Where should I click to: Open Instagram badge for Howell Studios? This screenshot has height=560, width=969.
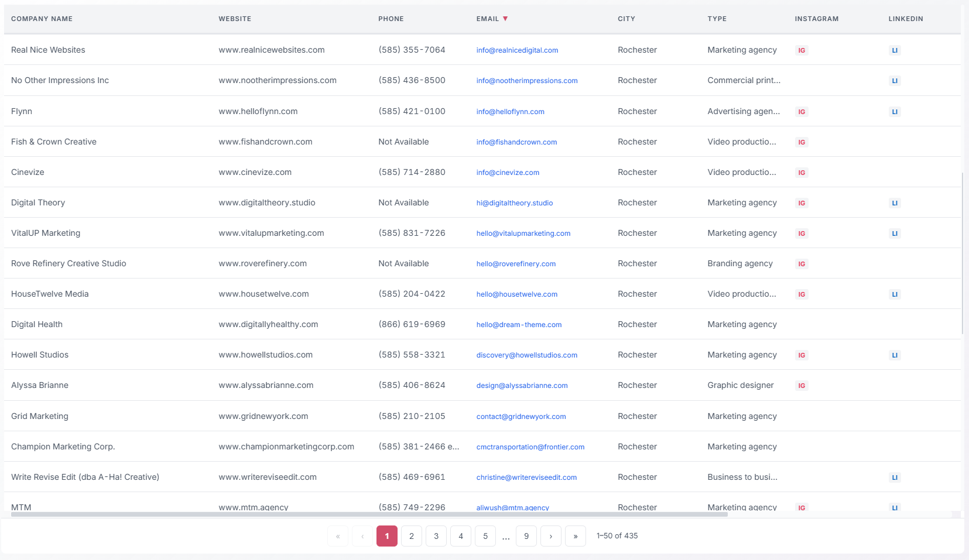pyautogui.click(x=802, y=355)
